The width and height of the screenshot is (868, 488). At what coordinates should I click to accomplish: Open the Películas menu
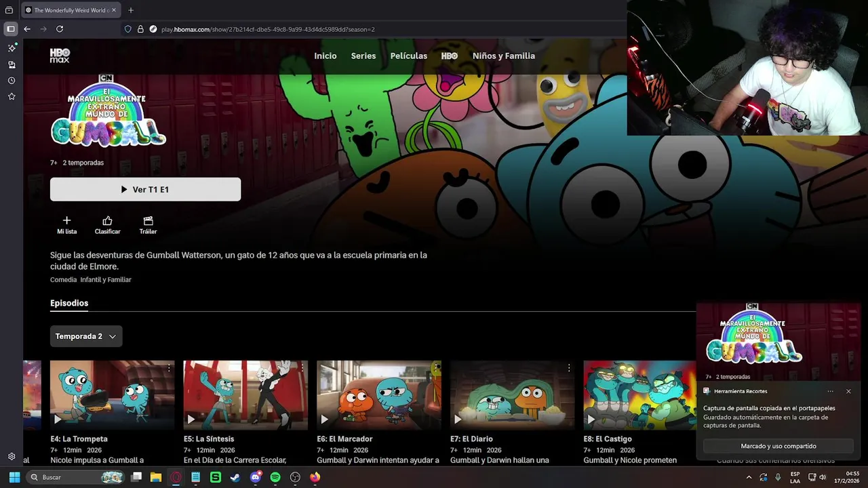tap(409, 56)
